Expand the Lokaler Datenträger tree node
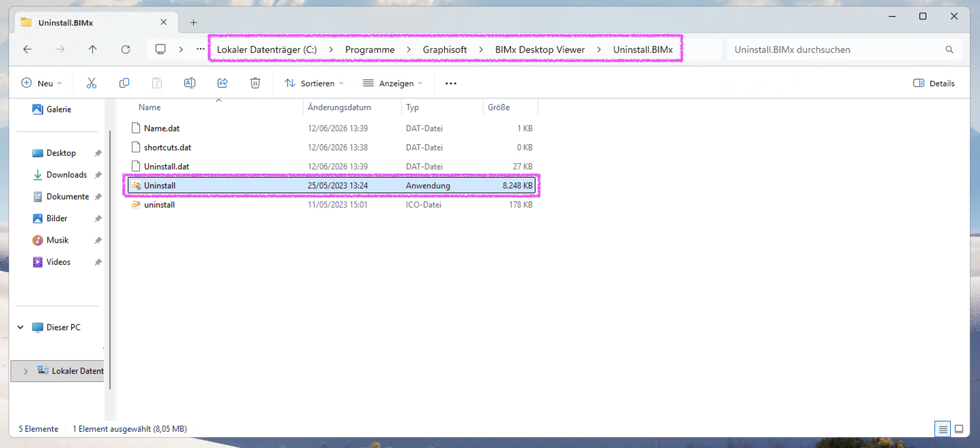This screenshot has height=448, width=980. point(26,371)
